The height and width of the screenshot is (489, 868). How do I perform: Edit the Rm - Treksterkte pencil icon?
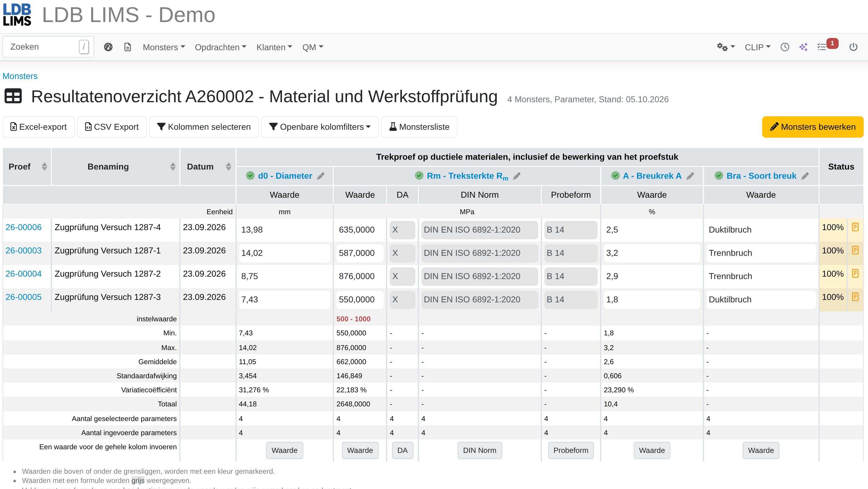(x=517, y=176)
